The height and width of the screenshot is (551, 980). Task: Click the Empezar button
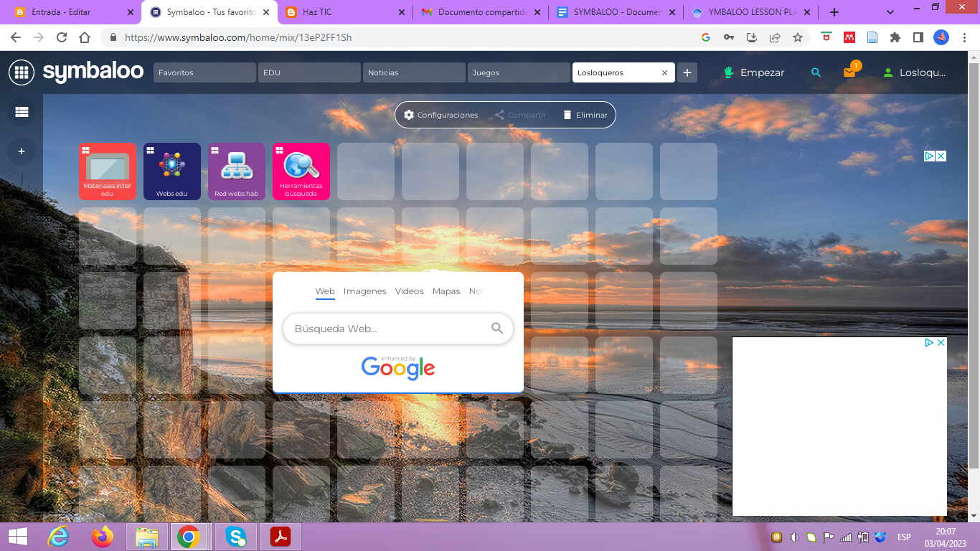753,72
